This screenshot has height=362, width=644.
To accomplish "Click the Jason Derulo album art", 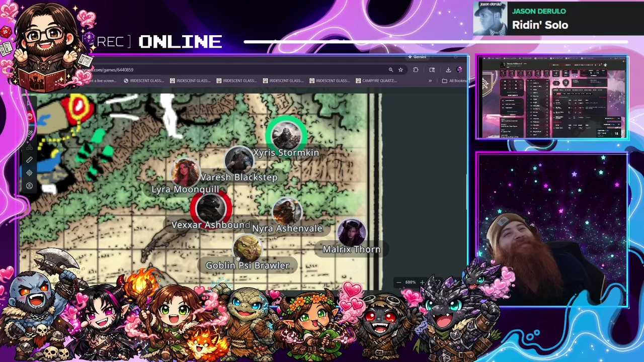I will pyautogui.click(x=490, y=19).
